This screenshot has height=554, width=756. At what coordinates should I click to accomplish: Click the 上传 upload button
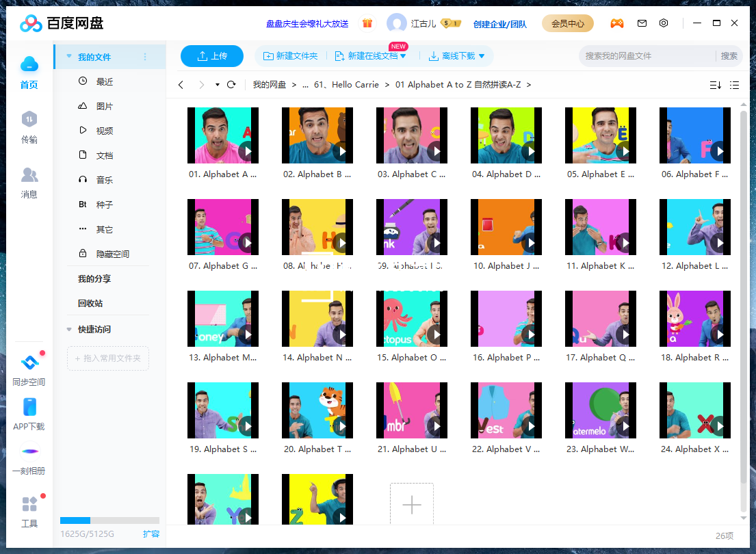211,56
